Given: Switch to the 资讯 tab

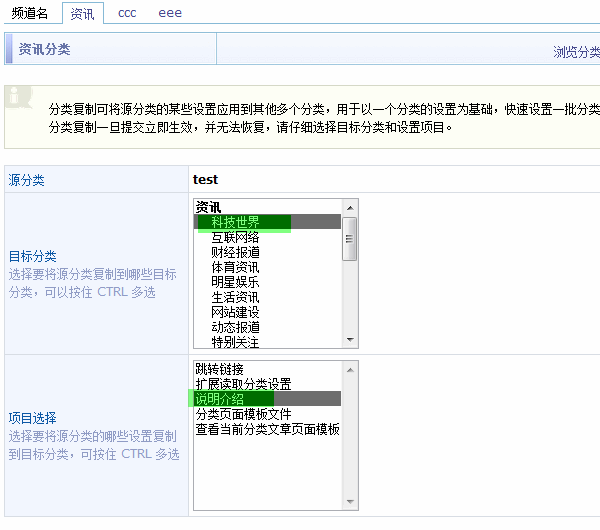Looking at the screenshot, I should 83,14.
